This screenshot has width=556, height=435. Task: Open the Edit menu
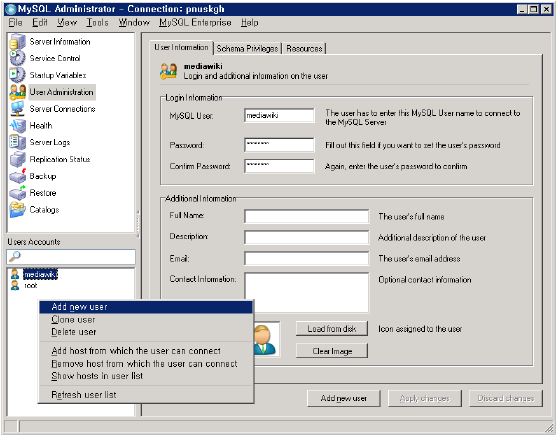40,23
